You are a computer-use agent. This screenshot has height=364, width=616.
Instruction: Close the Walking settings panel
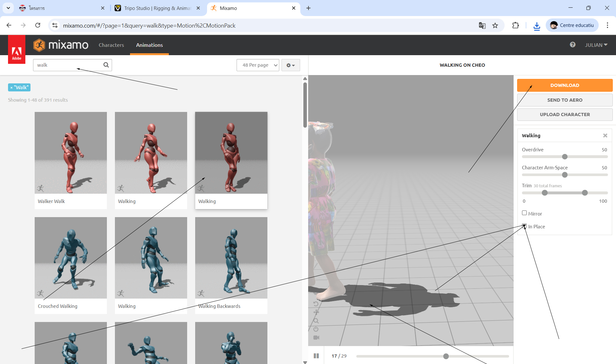[605, 136]
